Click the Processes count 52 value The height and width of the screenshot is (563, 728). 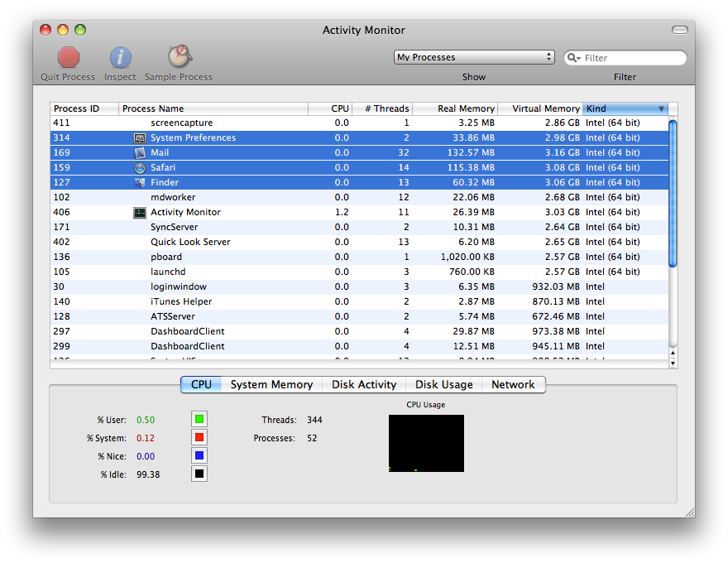pos(312,438)
